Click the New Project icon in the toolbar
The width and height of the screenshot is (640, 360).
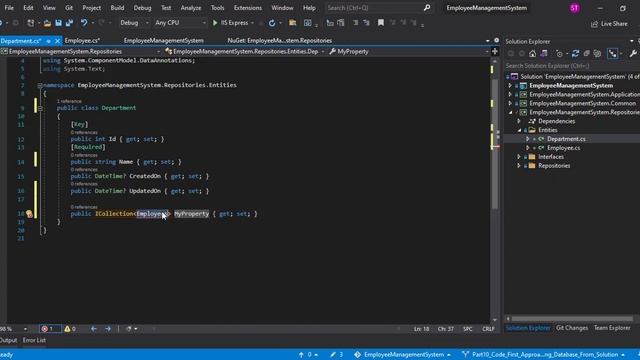pyautogui.click(x=31, y=23)
